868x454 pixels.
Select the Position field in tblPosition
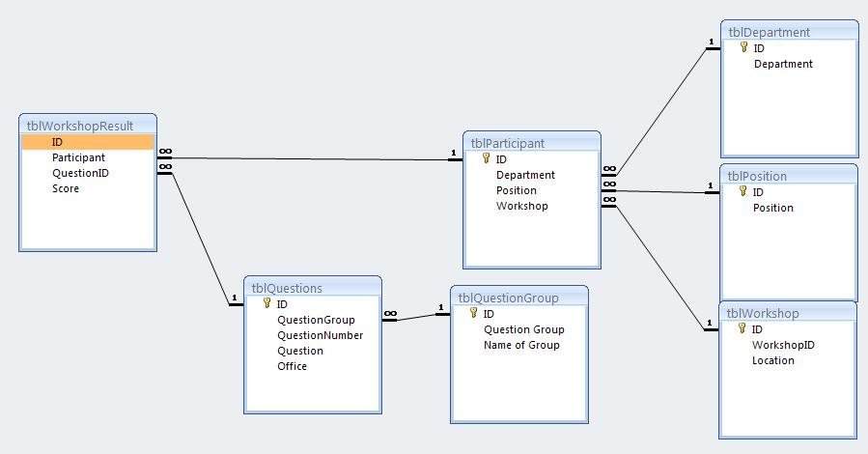point(772,208)
